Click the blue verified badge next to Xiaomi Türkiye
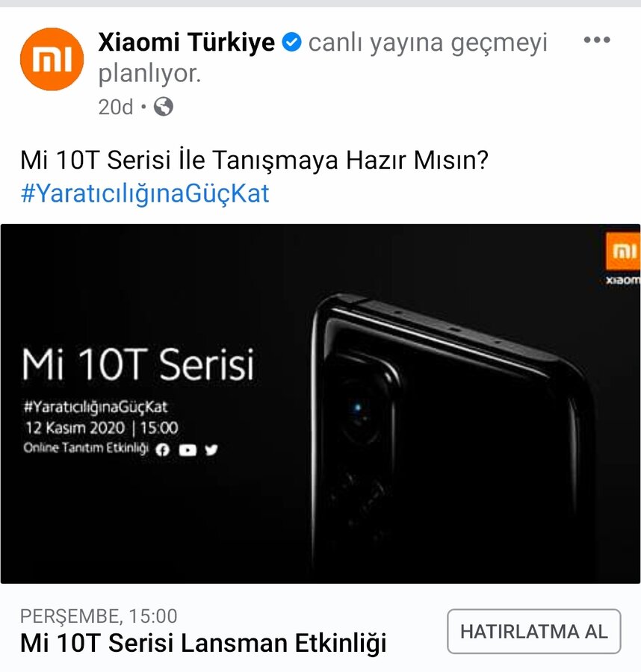This screenshot has height=672, width=641. click(x=291, y=42)
